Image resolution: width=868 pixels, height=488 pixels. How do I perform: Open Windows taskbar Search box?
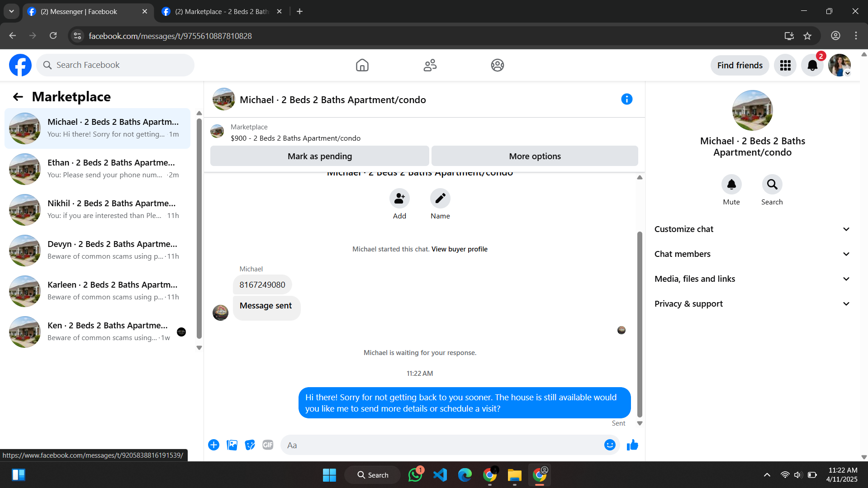(x=372, y=475)
